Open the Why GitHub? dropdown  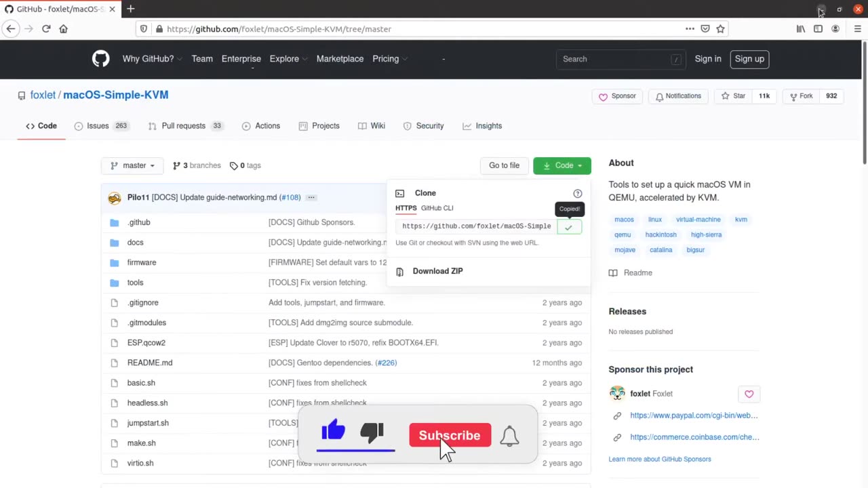tap(152, 59)
